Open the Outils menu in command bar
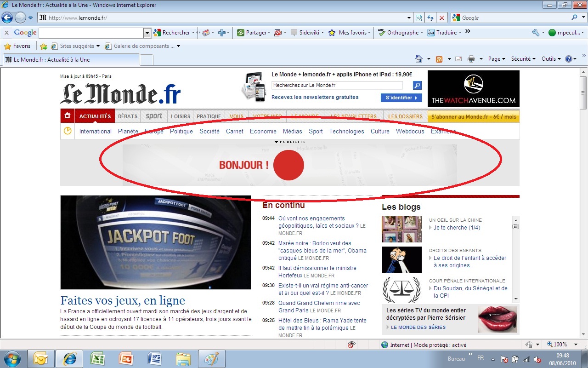 click(x=551, y=59)
